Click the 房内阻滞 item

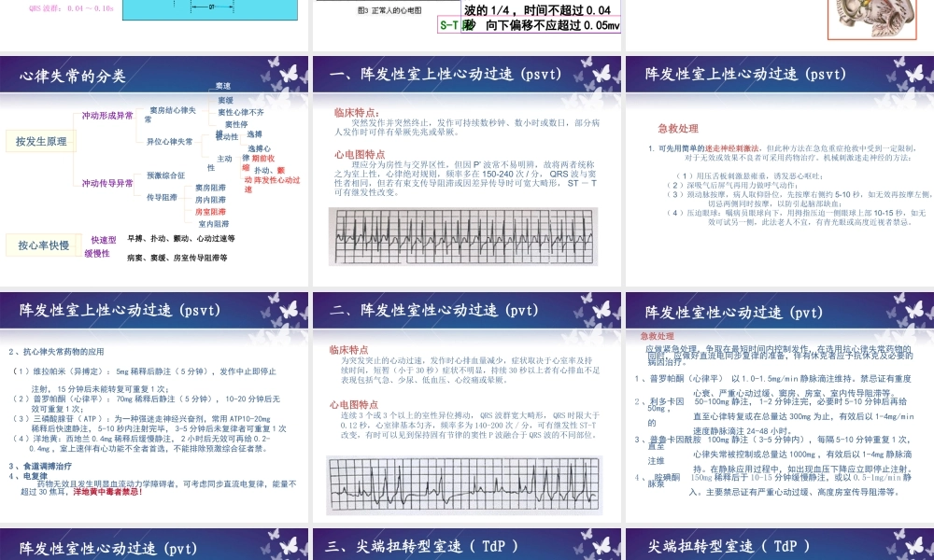tap(210, 200)
